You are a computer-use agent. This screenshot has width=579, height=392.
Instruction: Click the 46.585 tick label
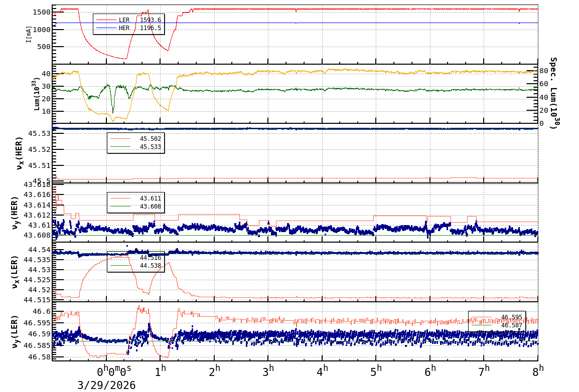click(x=37, y=345)
